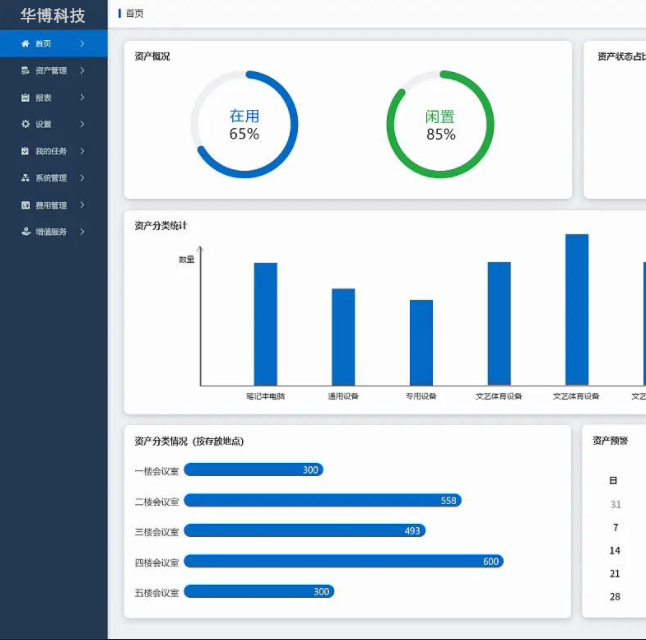Click the 二楼会议室 bar showing 558
The width and height of the screenshot is (646, 640).
coord(322,501)
